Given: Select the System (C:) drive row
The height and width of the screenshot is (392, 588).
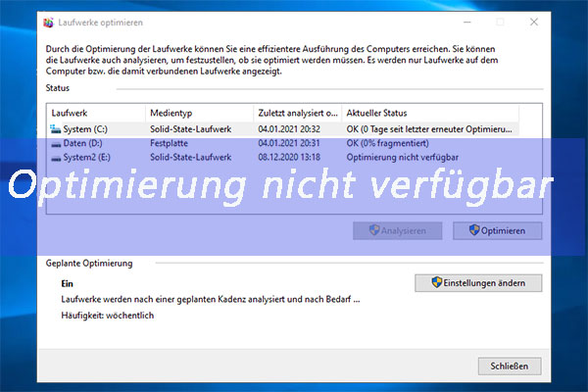Looking at the screenshot, I should click(283, 129).
